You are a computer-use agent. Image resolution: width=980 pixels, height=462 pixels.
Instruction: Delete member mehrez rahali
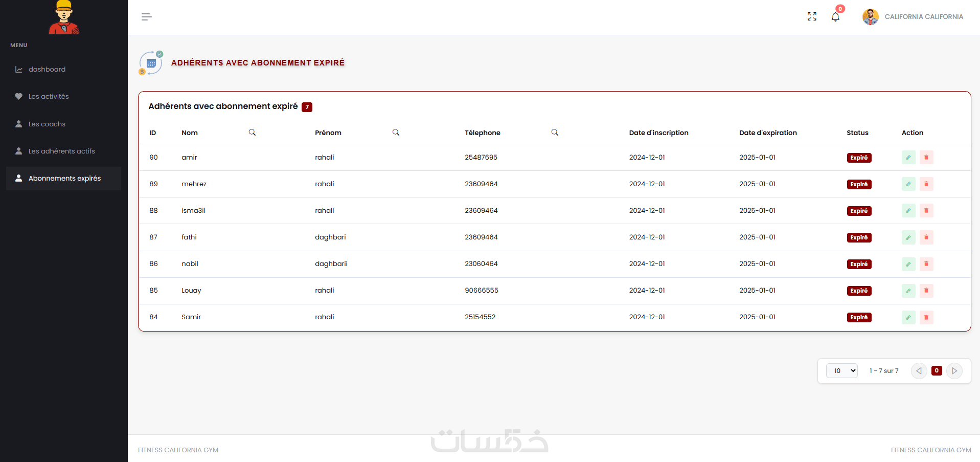tap(926, 184)
